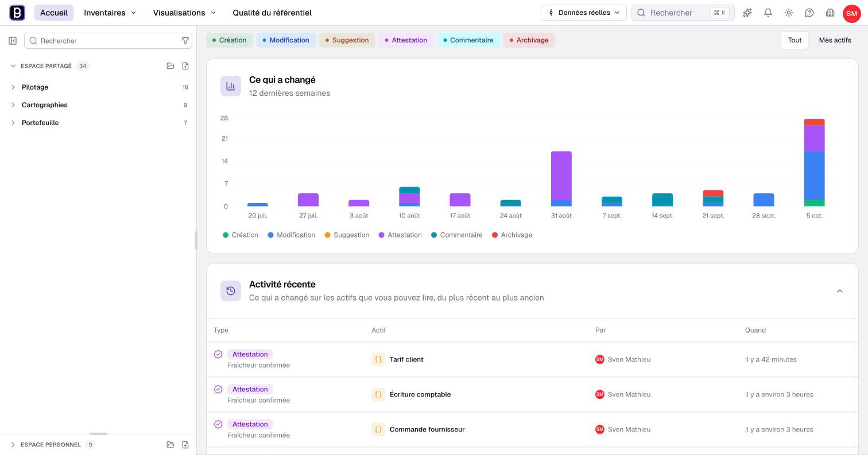Toggle the Attestation filter chip

[x=406, y=40]
